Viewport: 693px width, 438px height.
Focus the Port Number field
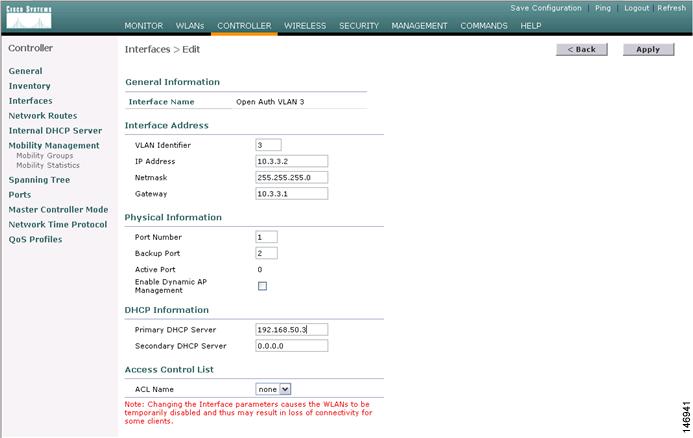click(267, 237)
